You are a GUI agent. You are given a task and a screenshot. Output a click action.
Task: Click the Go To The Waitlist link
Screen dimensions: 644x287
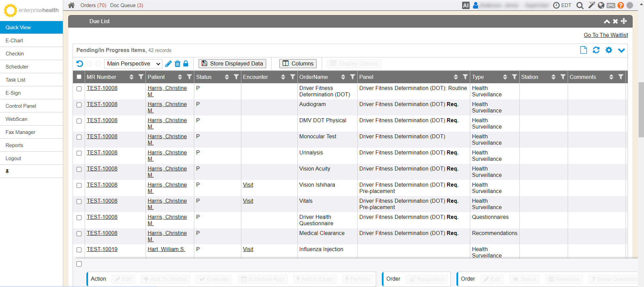(605, 35)
